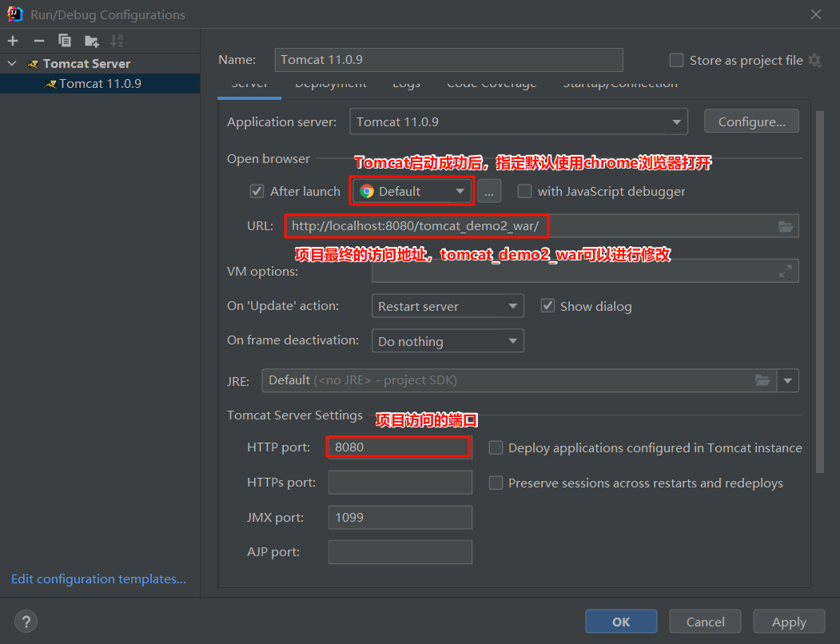The height and width of the screenshot is (644, 840).
Task: Collapse the Tomcat Server tree node
Action: (12, 64)
